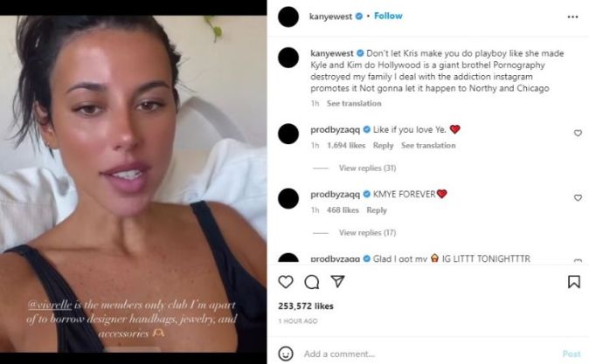Follow the kanyewest account
Viewport: 589px width, 364px height.
[x=388, y=16]
